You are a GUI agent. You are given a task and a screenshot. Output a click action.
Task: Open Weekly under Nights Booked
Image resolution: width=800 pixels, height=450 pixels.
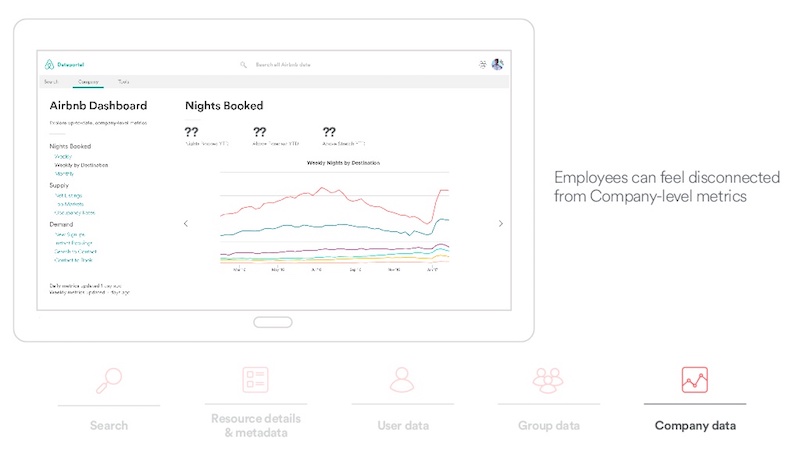(x=63, y=157)
